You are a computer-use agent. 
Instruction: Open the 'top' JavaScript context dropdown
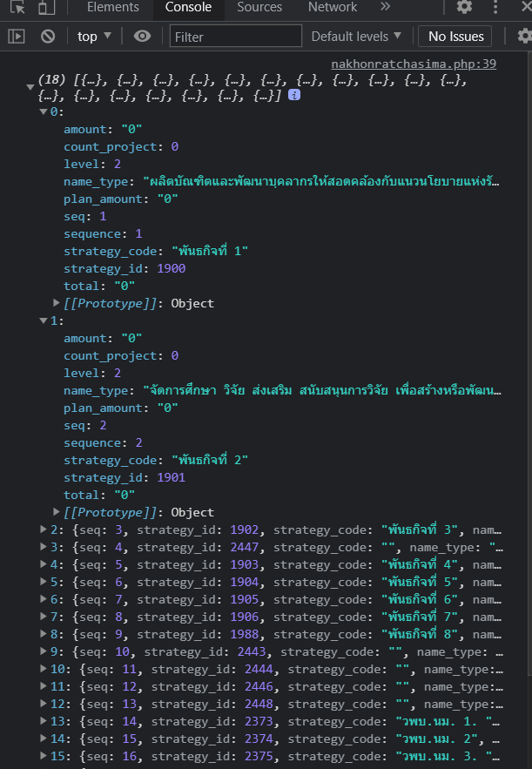(x=95, y=36)
